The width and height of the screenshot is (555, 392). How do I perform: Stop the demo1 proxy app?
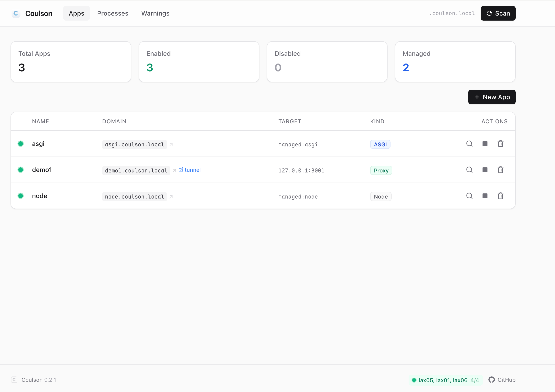(x=485, y=170)
